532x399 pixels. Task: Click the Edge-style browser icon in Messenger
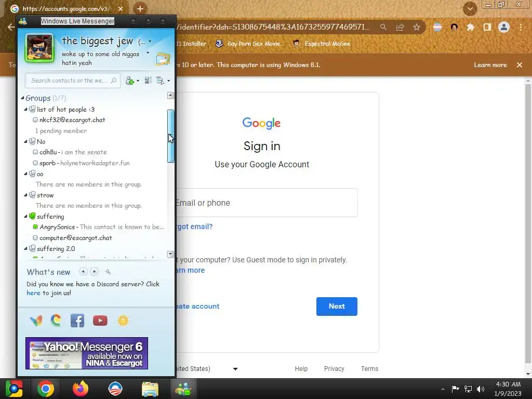pos(56,320)
